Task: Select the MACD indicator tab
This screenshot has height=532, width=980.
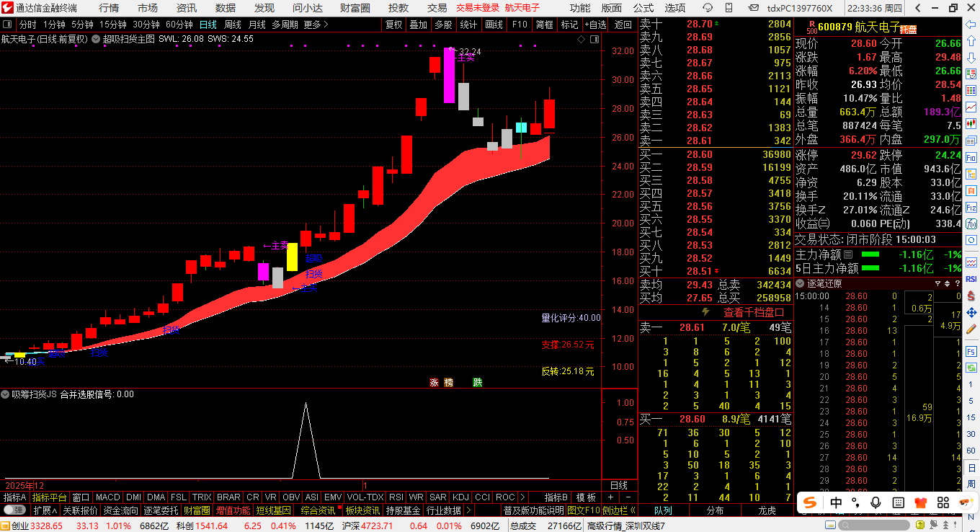Action: click(x=108, y=497)
